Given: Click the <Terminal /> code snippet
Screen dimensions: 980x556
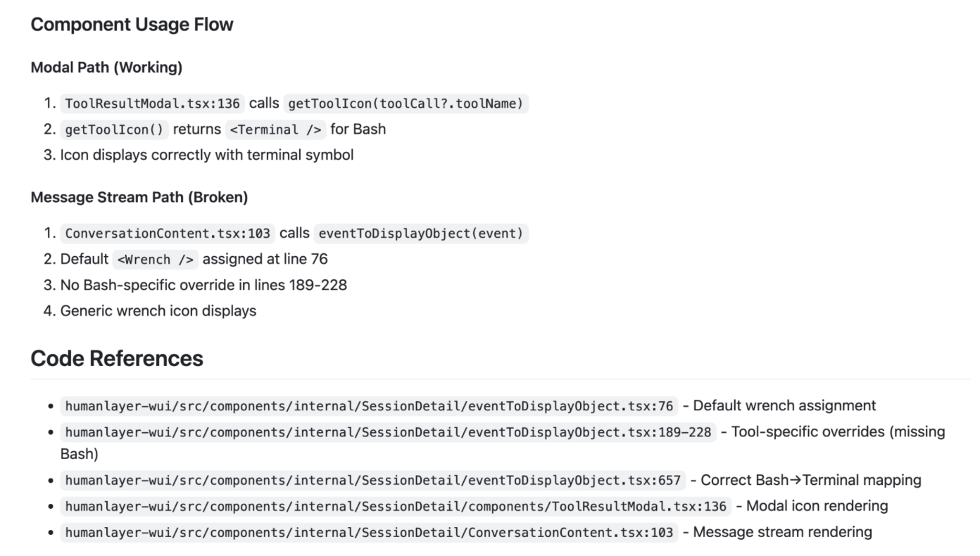Looking at the screenshot, I should point(275,129).
